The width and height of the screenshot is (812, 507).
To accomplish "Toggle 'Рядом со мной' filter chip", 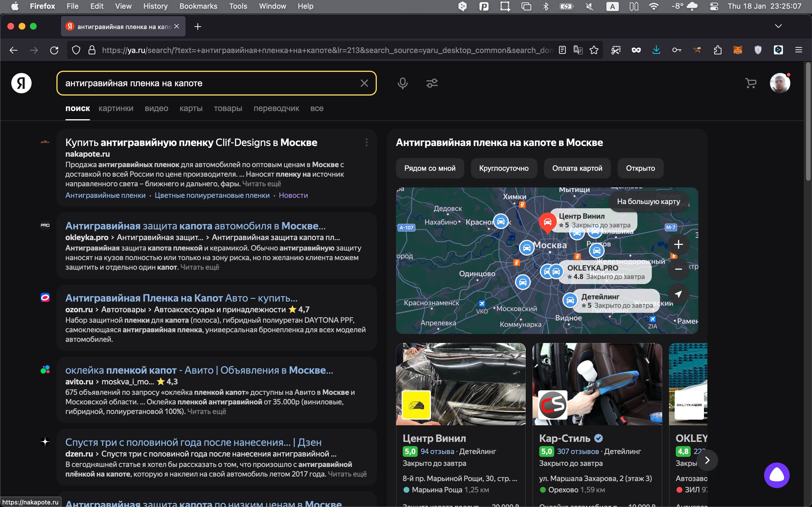I will pyautogui.click(x=430, y=168).
